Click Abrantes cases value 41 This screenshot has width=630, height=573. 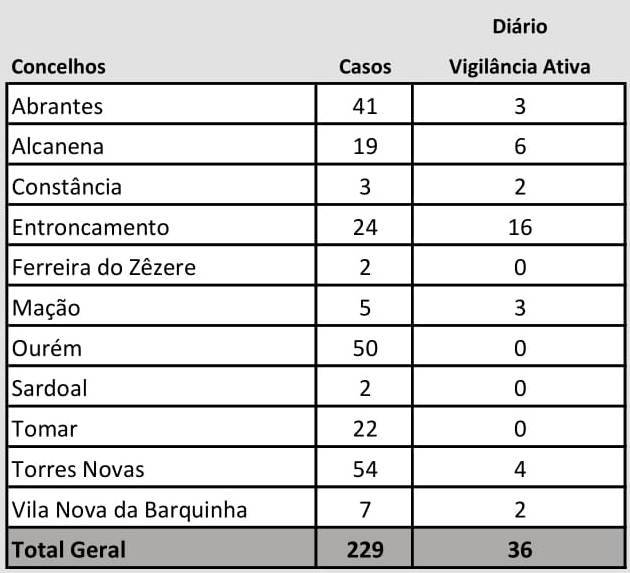coord(364,106)
